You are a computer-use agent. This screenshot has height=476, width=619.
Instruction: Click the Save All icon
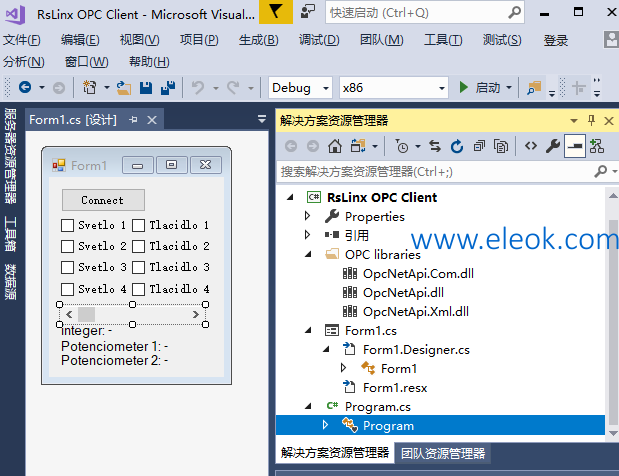pyautogui.click(x=168, y=88)
